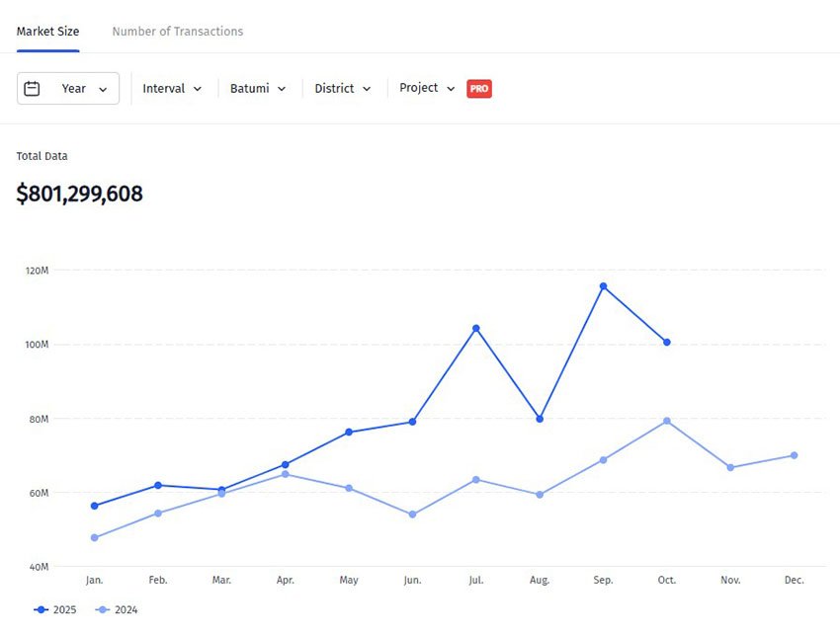Click the October 2024 data point

667,421
